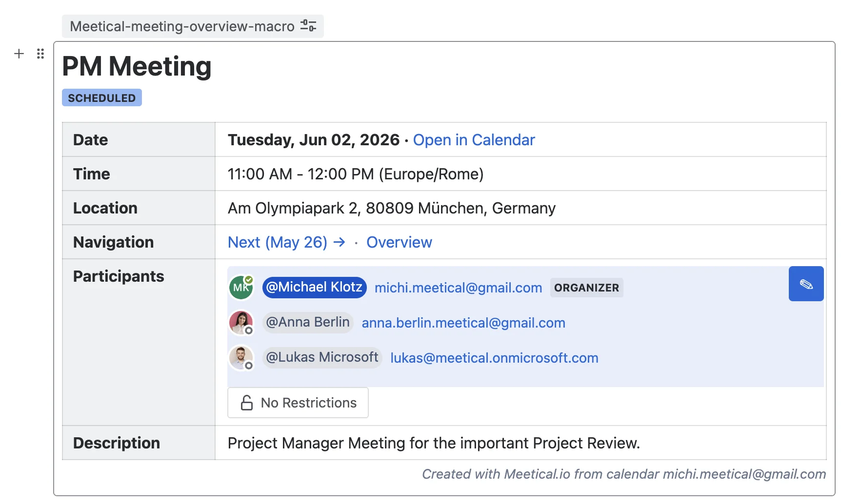Click the unlocked padlock icon
The width and height of the screenshot is (841, 504).
[247, 403]
